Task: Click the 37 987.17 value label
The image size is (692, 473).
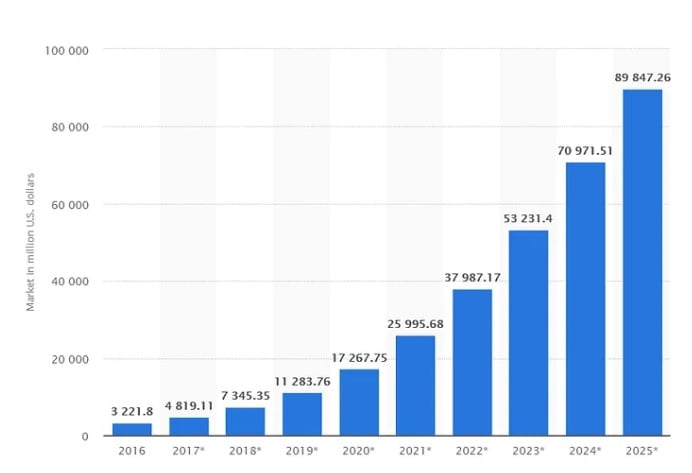Action: [472, 277]
